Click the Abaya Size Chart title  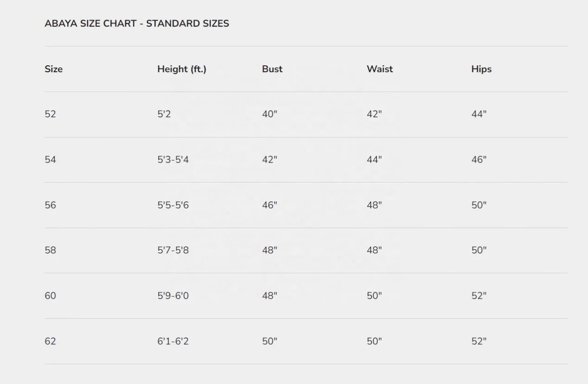click(137, 24)
